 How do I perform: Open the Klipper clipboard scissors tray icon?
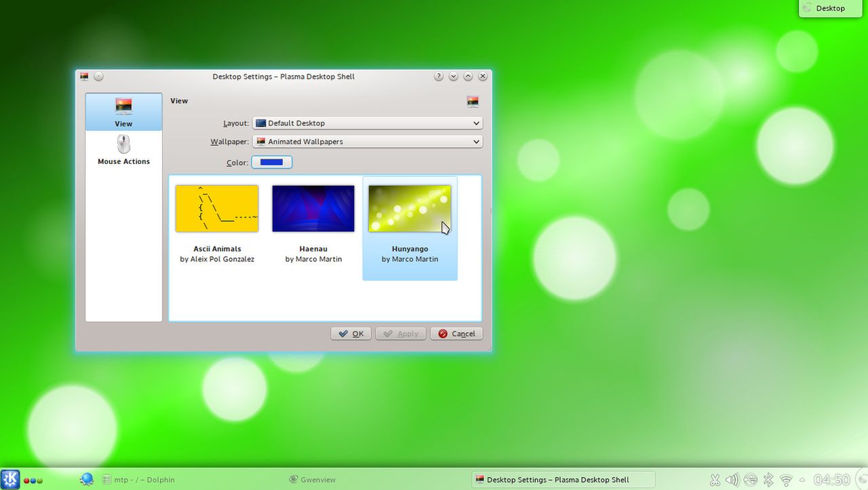point(715,480)
